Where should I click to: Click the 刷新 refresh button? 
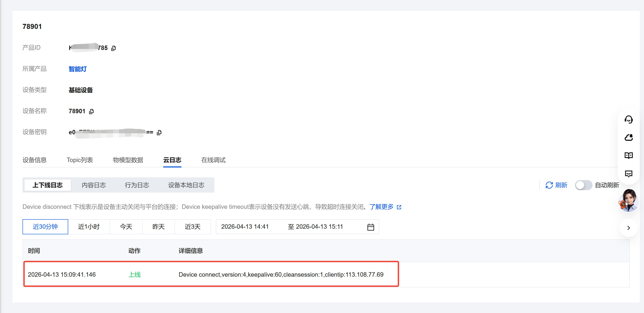[556, 185]
